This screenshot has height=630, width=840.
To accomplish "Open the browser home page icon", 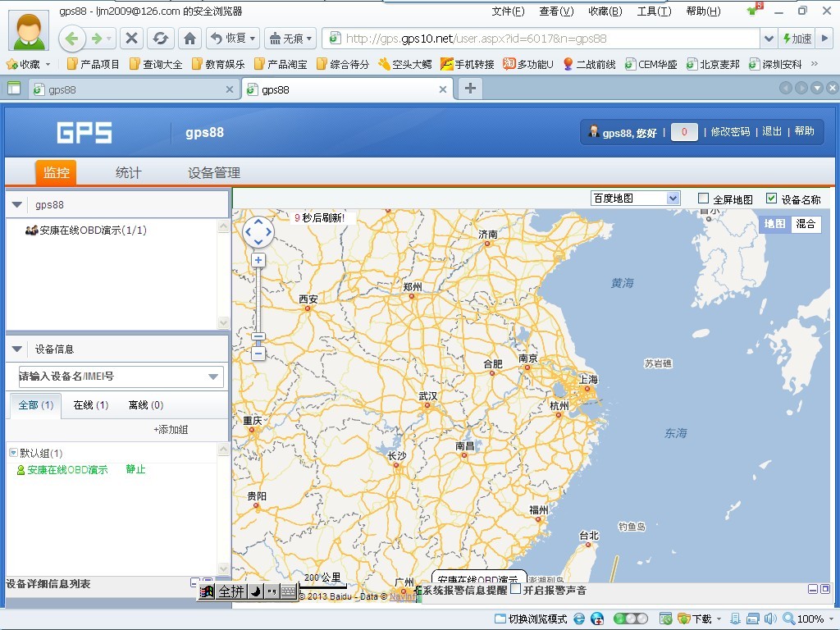I will click(x=189, y=38).
